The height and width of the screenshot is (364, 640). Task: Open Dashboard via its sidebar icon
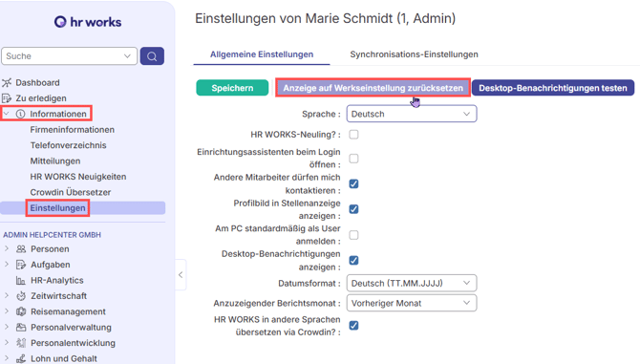[x=7, y=83]
